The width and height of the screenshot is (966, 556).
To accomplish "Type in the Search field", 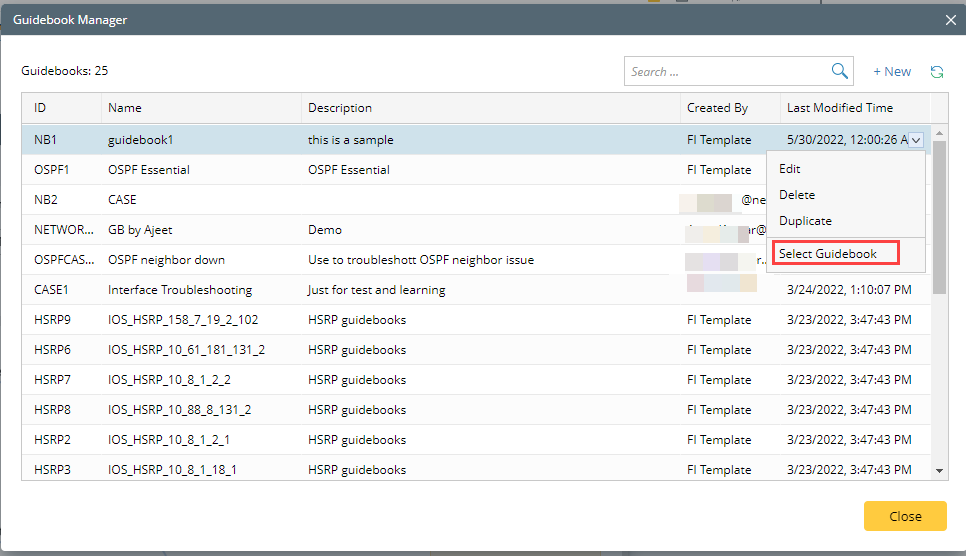I will tap(727, 71).
